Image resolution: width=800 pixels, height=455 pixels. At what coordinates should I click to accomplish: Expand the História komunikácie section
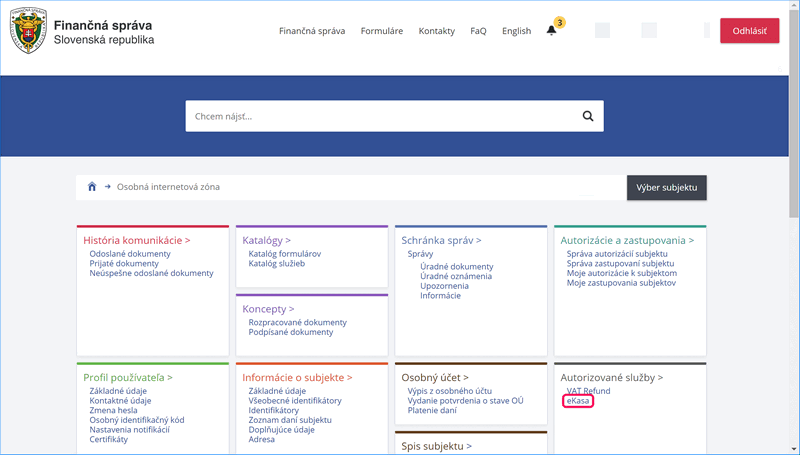[136, 241]
